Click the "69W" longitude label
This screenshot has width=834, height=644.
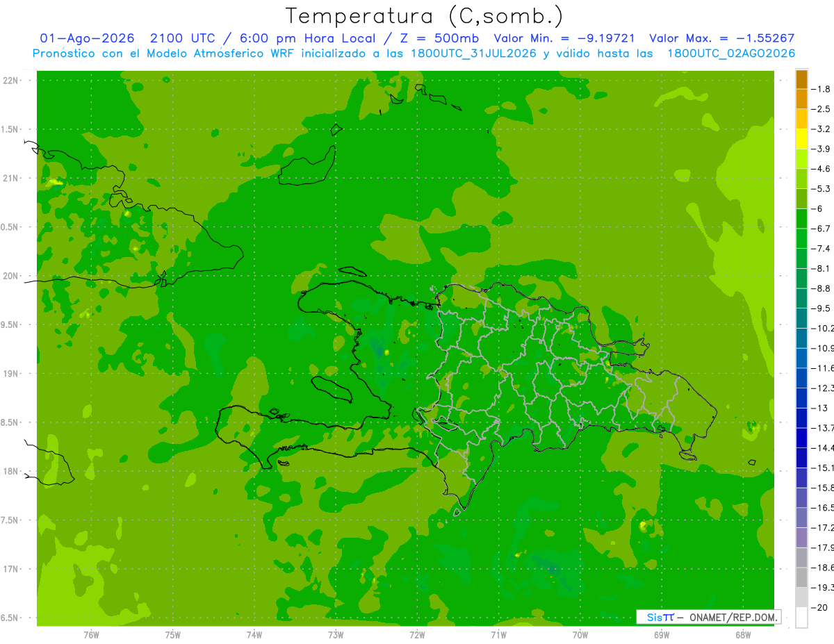[x=662, y=635]
